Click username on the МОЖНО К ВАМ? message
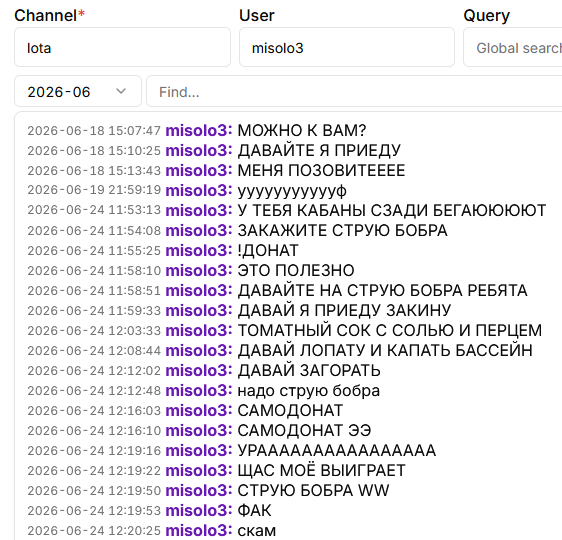The height and width of the screenshot is (540, 562). [199, 130]
